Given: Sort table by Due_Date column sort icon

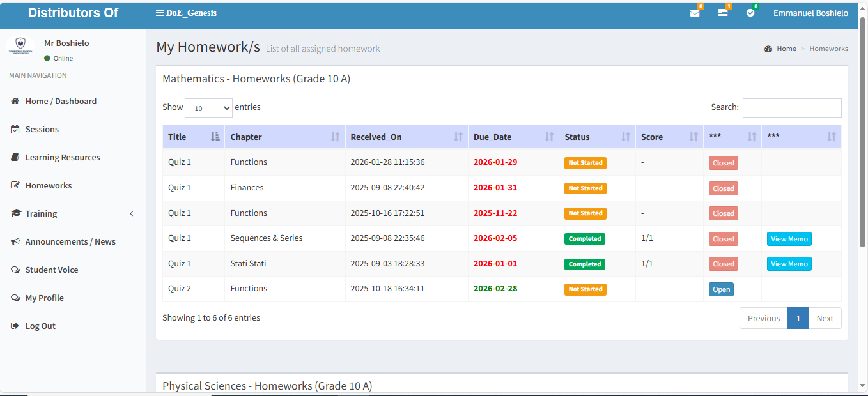Looking at the screenshot, I should click(549, 137).
